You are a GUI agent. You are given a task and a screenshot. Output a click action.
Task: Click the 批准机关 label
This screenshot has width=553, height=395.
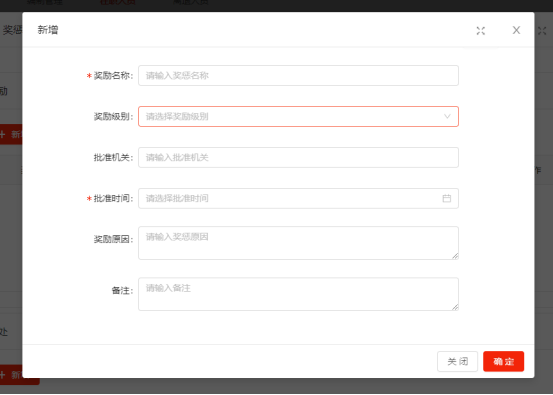click(x=113, y=157)
